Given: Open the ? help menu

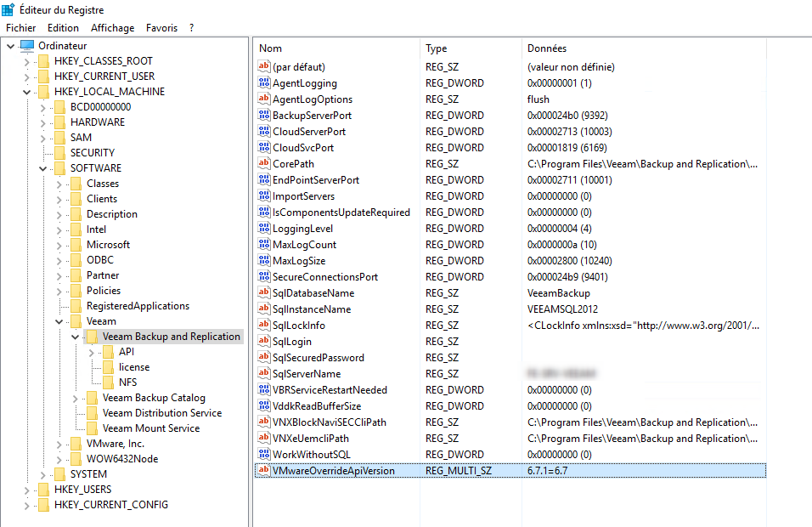Looking at the screenshot, I should (192, 28).
